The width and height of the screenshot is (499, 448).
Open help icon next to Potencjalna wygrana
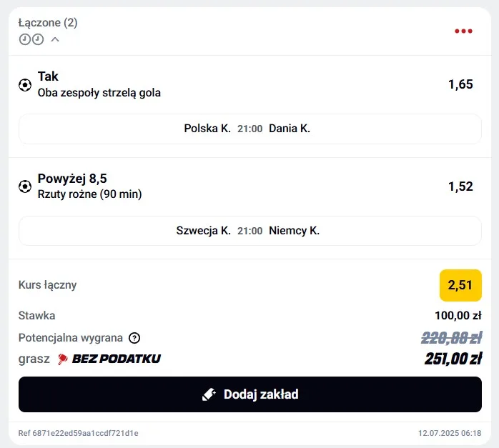134,338
